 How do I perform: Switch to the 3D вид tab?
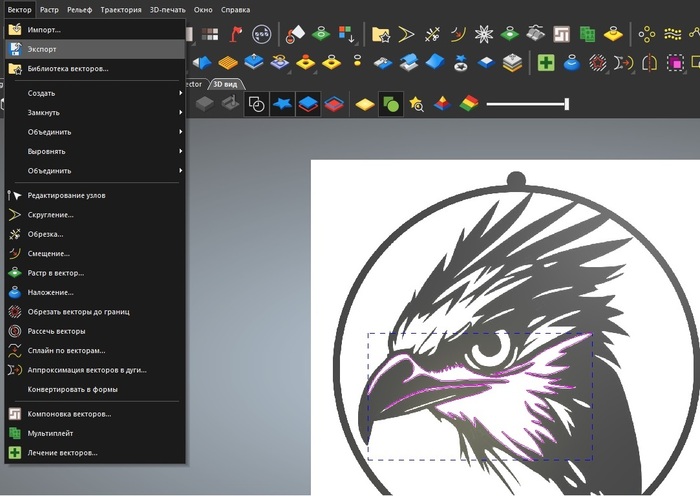pos(225,84)
